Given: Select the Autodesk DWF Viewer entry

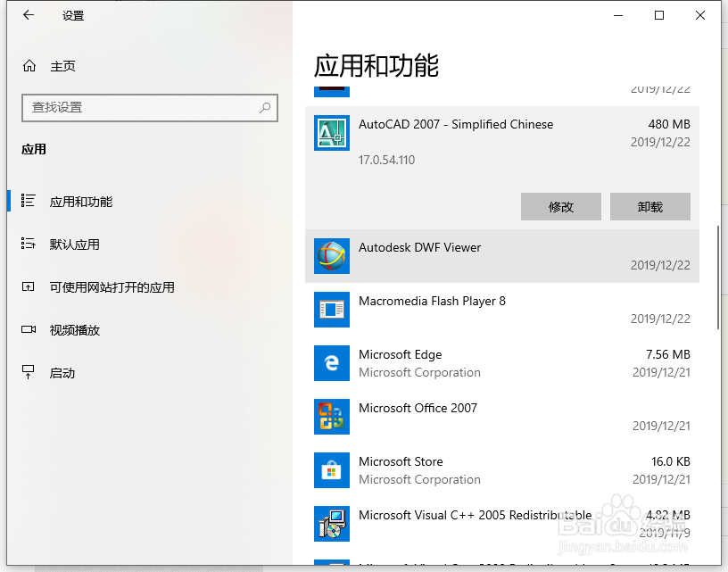Looking at the screenshot, I should click(502, 256).
